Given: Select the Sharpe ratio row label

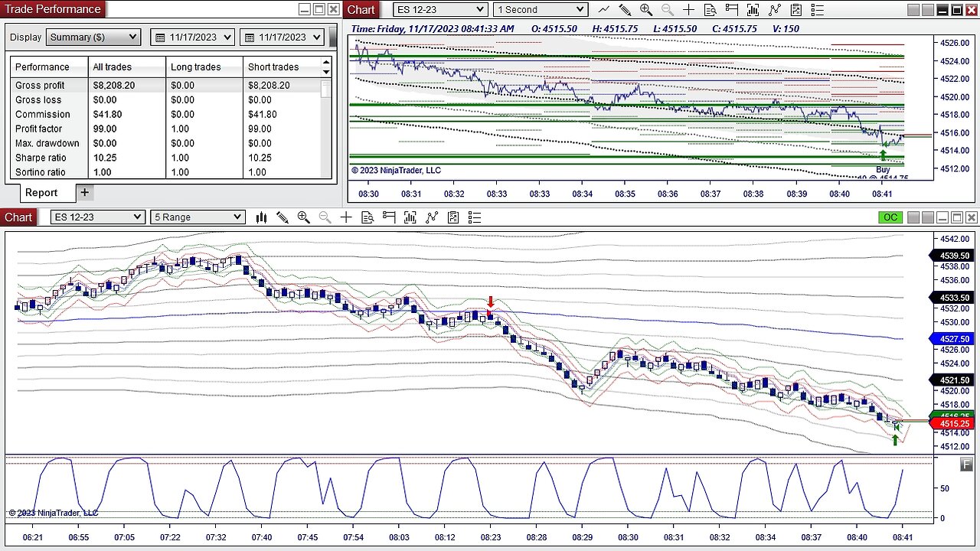Looking at the screenshot, I should point(41,158).
